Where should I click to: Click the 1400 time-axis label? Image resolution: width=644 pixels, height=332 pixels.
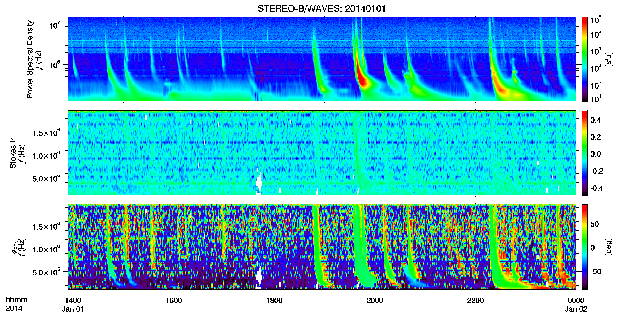pyautogui.click(x=73, y=301)
